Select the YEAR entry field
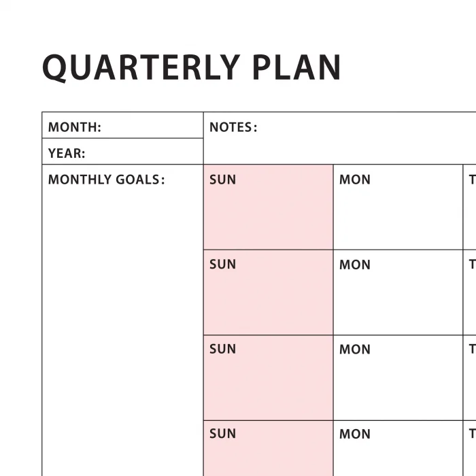Screen dimensions: 476x476 pyautogui.click(x=143, y=153)
